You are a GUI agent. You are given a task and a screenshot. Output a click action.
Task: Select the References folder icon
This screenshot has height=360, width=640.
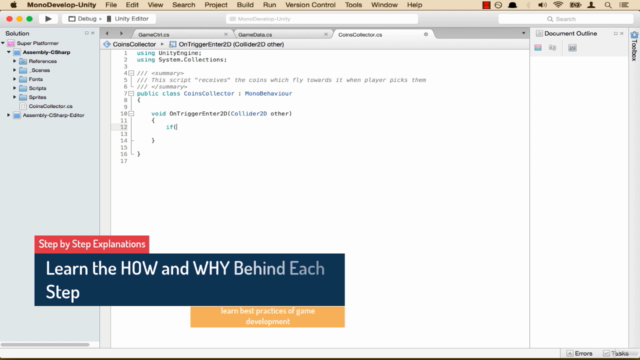click(23, 61)
